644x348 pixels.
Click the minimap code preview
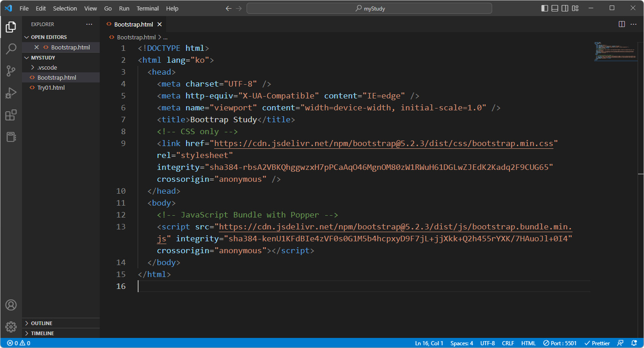point(616,52)
